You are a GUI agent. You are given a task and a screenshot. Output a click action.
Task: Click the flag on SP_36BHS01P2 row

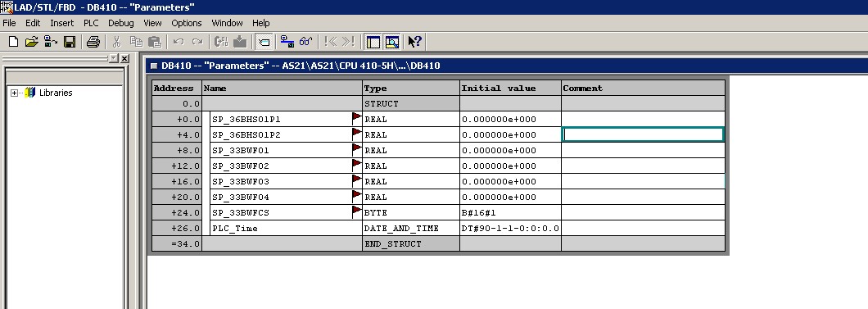(x=356, y=134)
